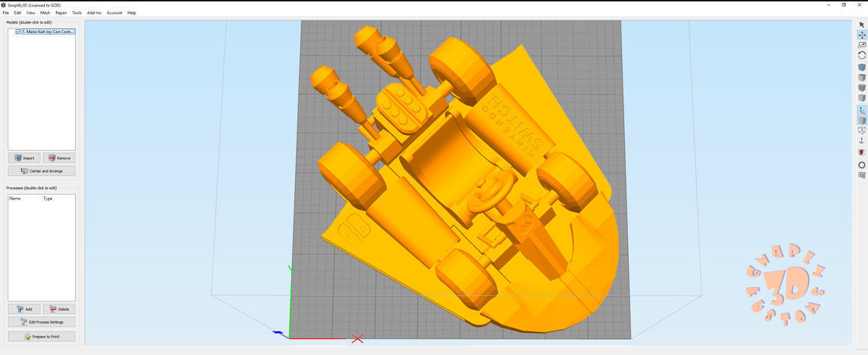
Task: Open the Help menu
Action: point(132,13)
